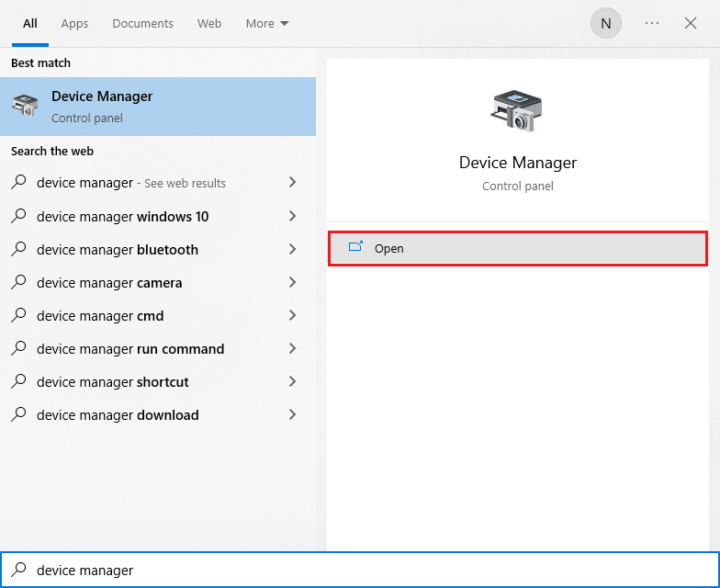Expand arrow for 'windows 10' suggestion
The image size is (720, 588).
pyautogui.click(x=292, y=215)
